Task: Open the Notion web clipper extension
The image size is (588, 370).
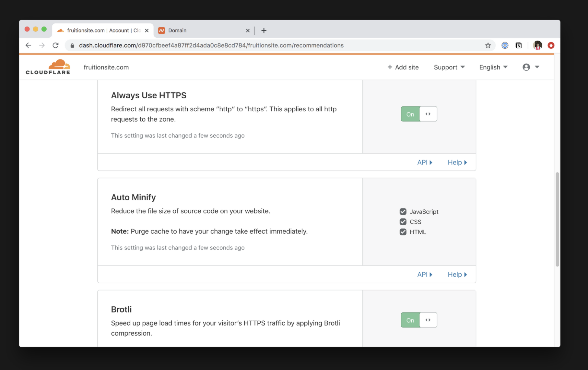Action: [519, 45]
